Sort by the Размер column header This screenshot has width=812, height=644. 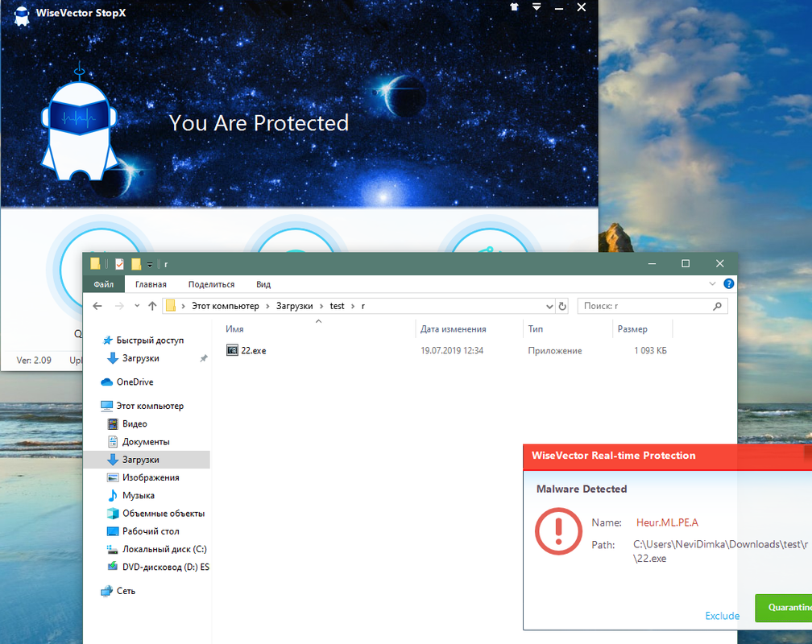coord(632,328)
